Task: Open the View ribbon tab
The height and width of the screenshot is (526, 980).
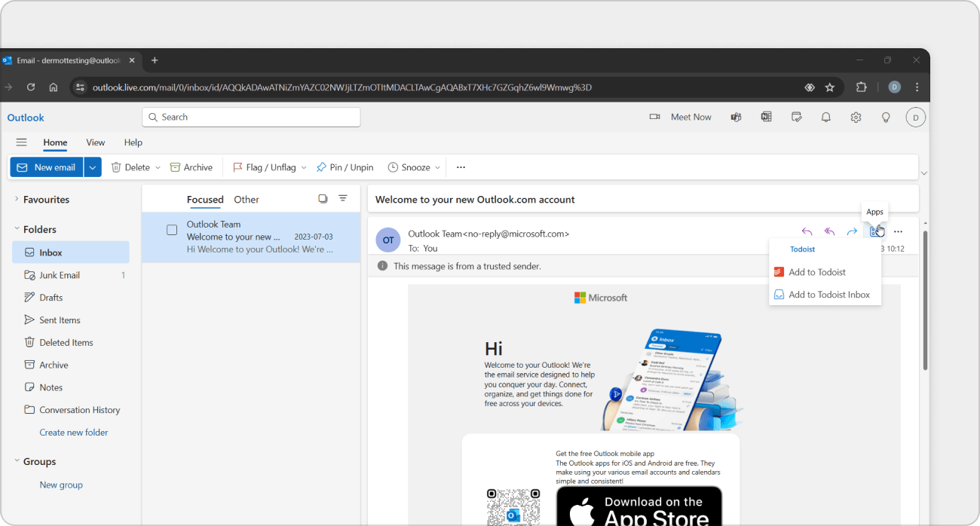Action: pos(96,142)
